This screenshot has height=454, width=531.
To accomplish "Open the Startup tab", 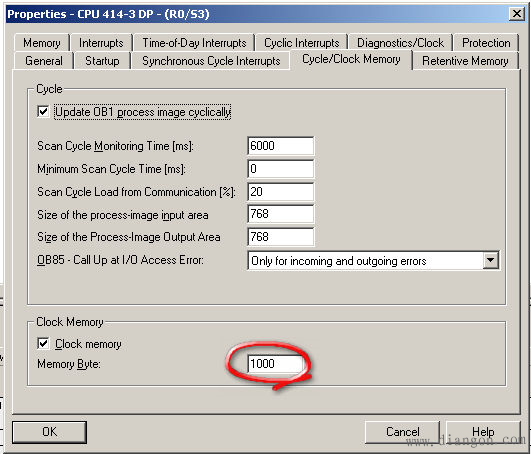I will pos(102,61).
